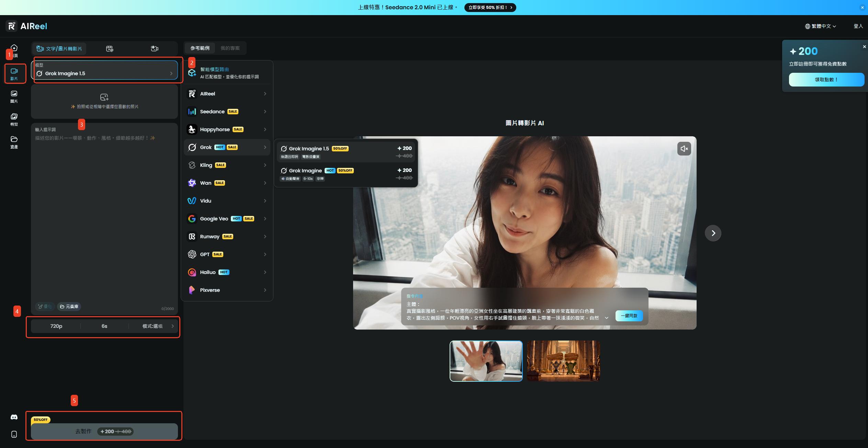This screenshot has height=448, width=868.
Task: Open the 模式:選填 mode option
Action: pos(153,326)
